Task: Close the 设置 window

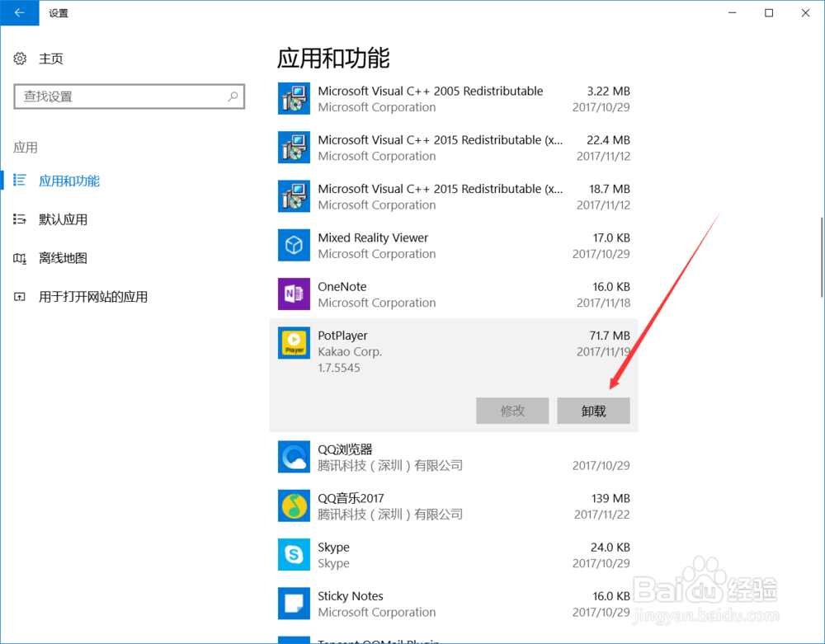Action: (x=805, y=12)
